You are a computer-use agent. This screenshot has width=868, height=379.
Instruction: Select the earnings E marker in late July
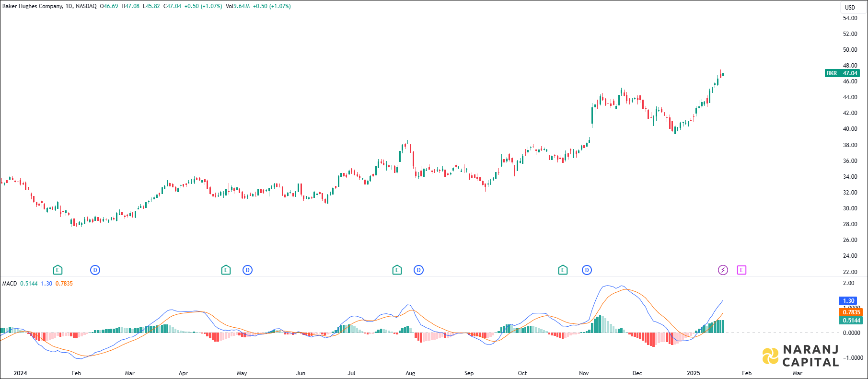coord(397,270)
